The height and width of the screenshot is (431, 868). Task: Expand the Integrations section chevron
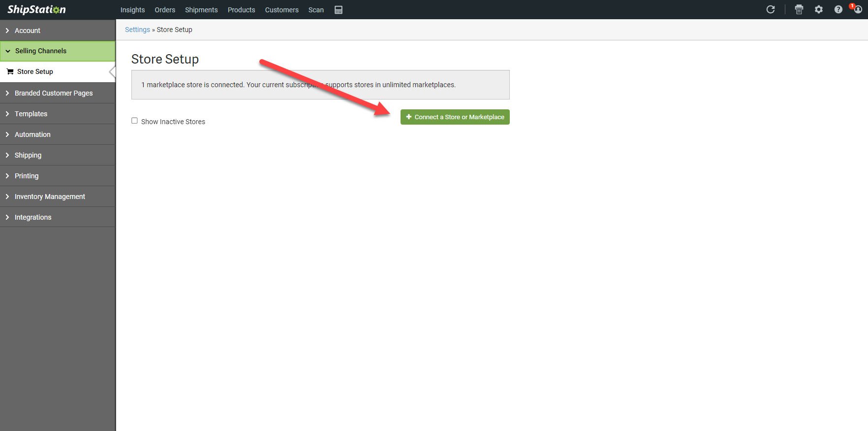[7, 217]
